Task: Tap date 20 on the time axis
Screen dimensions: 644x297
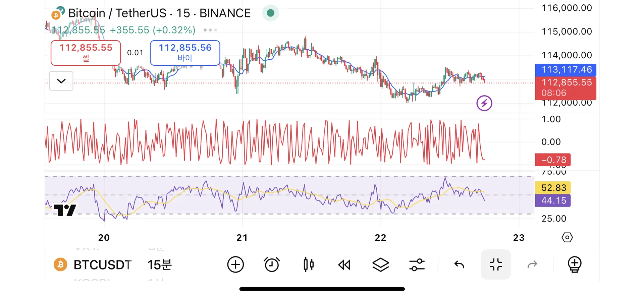Action: point(104,238)
